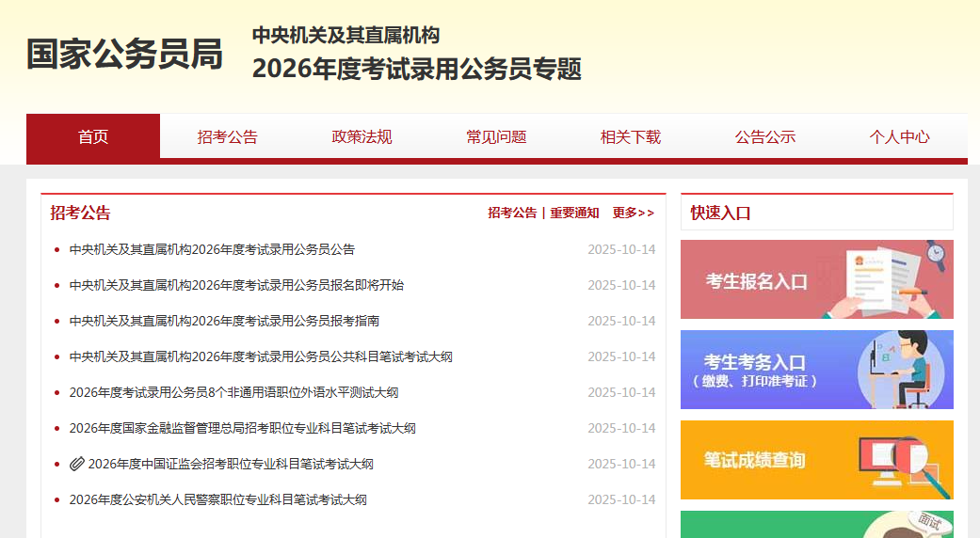The width and height of the screenshot is (980, 538).
Task: Open 考生考务入口 payment and admission banner
Action: click(x=816, y=370)
